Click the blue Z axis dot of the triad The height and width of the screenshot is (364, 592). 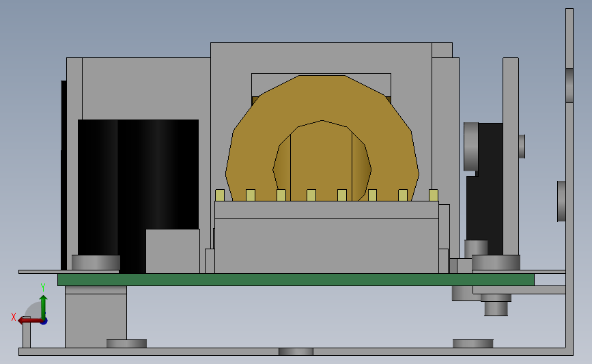(44, 322)
